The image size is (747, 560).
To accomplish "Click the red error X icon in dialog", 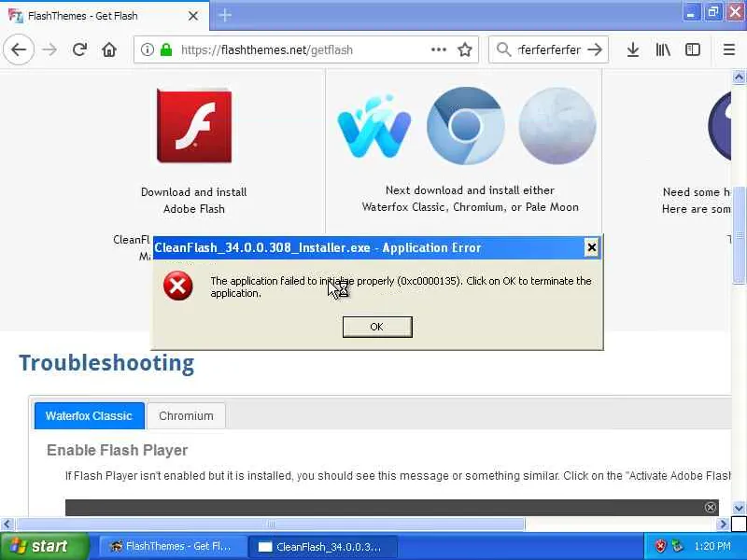I will coord(177,286).
